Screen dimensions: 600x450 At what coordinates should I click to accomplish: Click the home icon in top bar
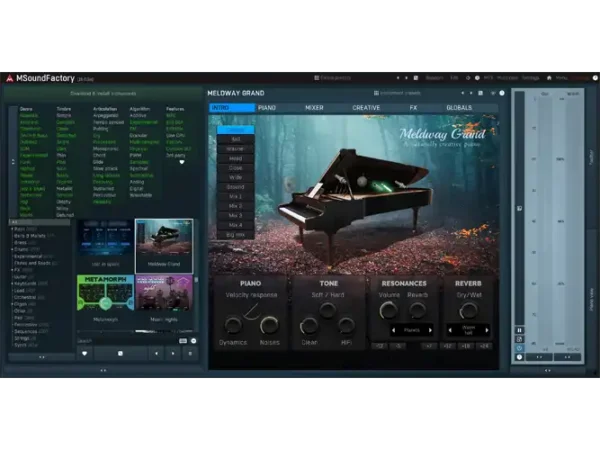tap(549, 78)
